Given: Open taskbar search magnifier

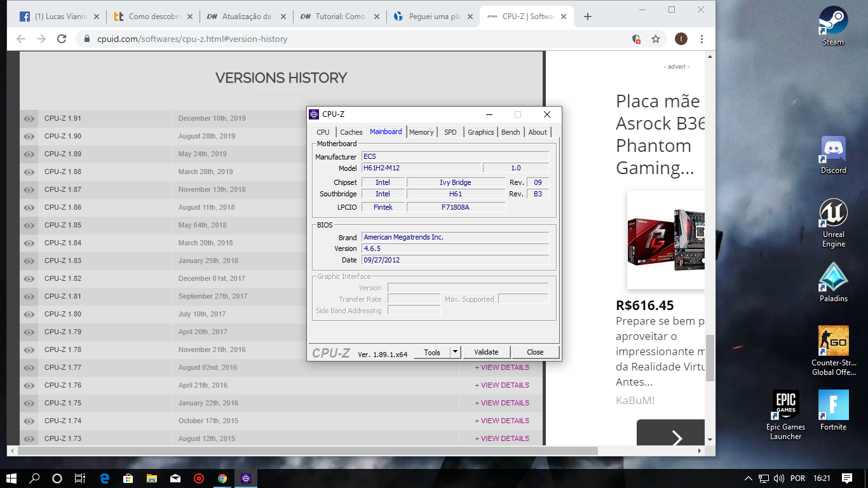Looking at the screenshot, I should (35, 478).
